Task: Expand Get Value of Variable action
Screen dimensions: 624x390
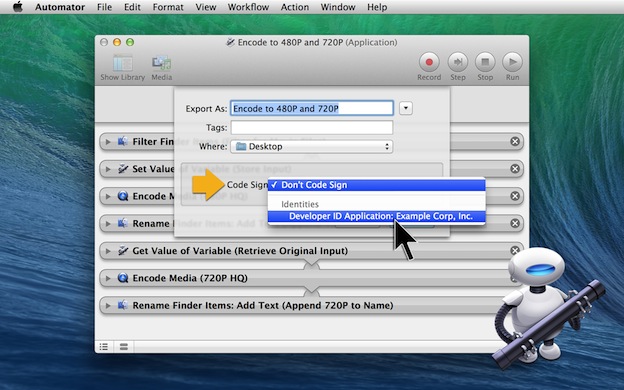Action: tap(108, 251)
